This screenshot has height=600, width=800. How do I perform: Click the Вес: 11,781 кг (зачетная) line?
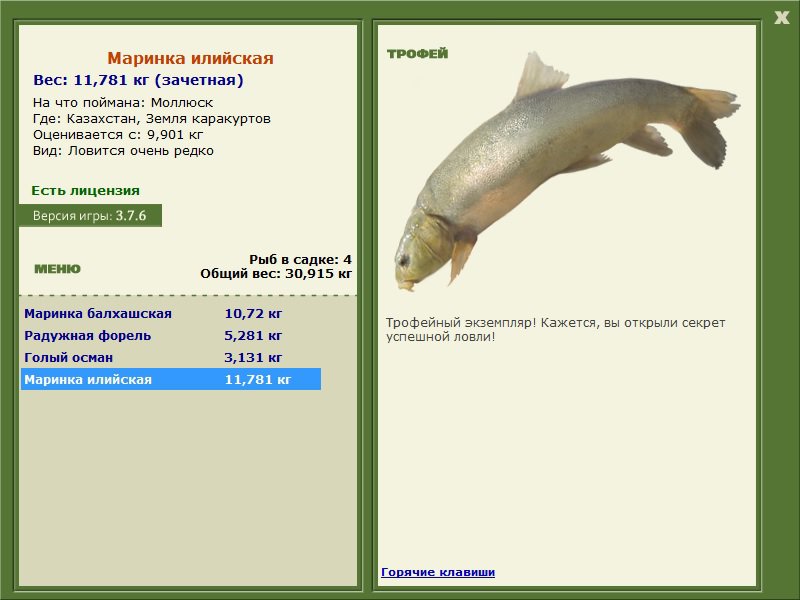click(138, 80)
